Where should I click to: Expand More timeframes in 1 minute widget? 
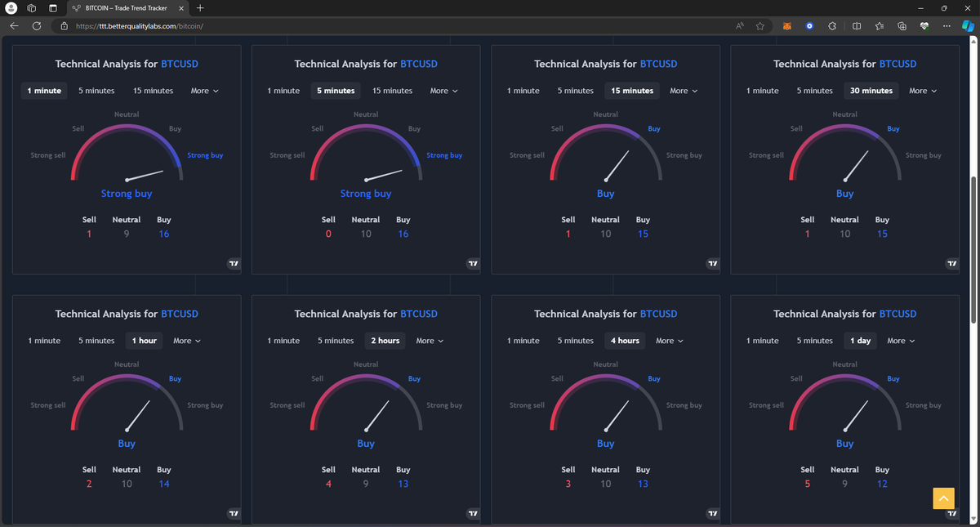[x=204, y=91]
